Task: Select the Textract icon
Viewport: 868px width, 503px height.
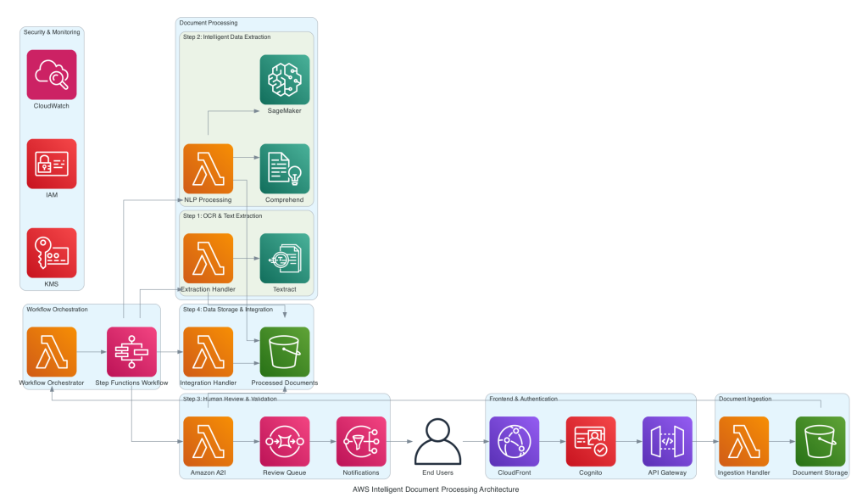Action: tap(285, 259)
